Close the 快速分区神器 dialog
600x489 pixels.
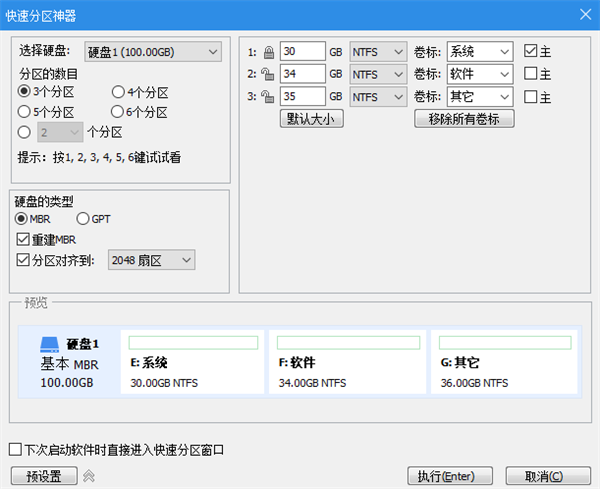pos(585,15)
